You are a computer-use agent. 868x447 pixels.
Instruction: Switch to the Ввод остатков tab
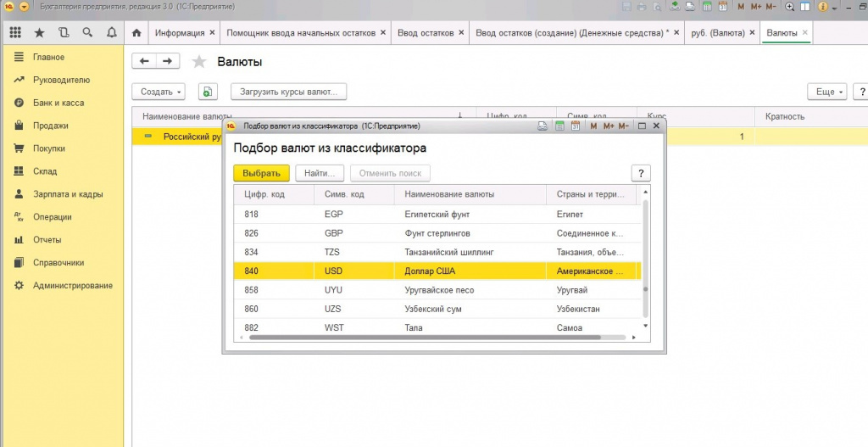pos(426,33)
